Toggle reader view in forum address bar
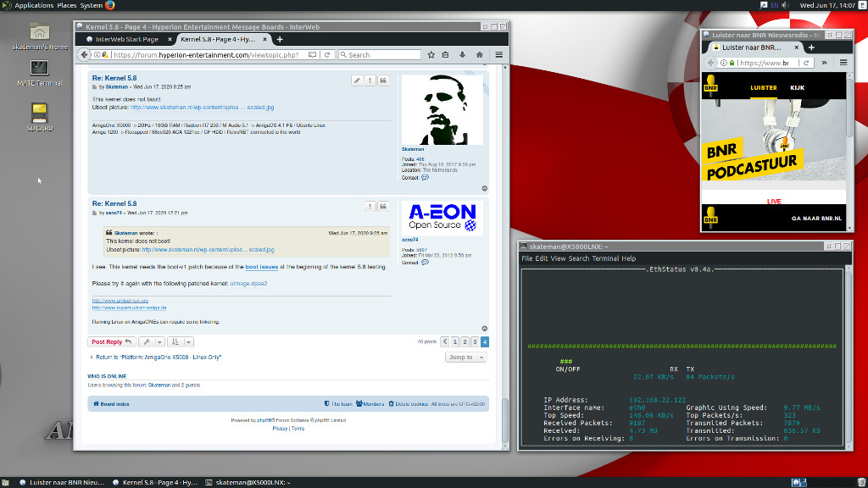This screenshot has height=488, width=868. tap(312, 55)
